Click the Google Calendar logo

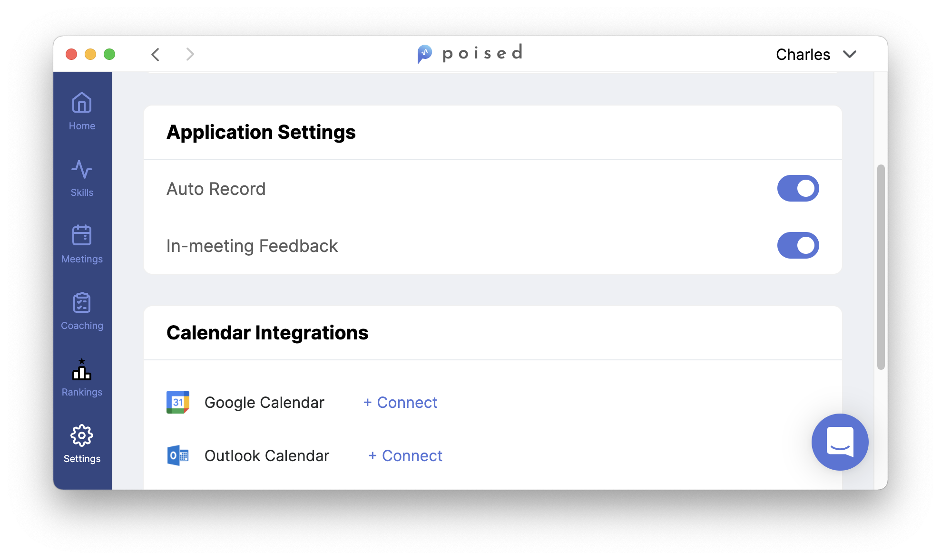(x=178, y=402)
